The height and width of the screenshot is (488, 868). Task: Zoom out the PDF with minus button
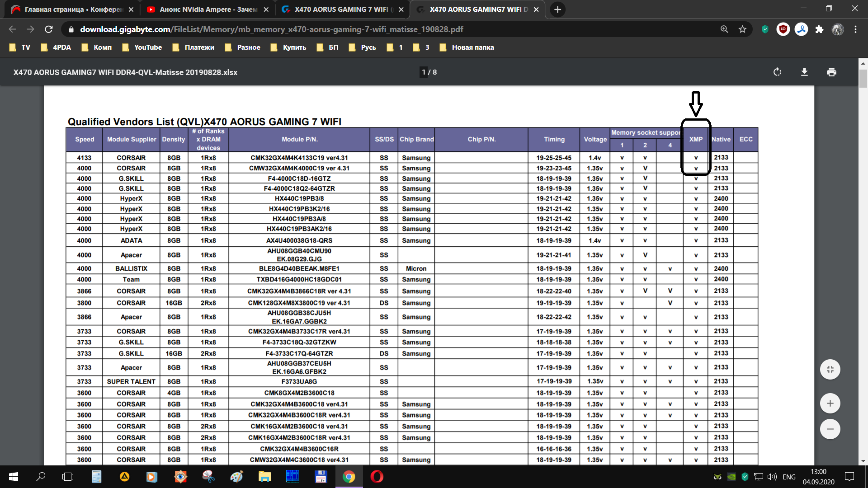[830, 429]
